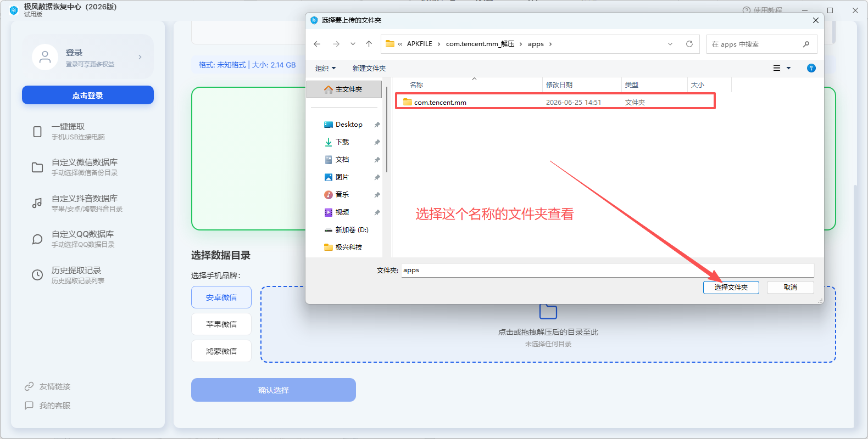Open view options dropdown arrow
The image size is (868, 439).
pos(789,68)
